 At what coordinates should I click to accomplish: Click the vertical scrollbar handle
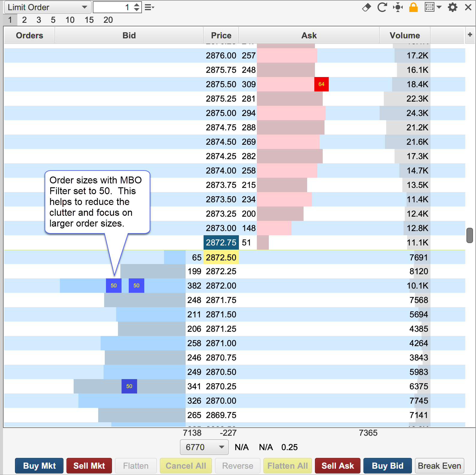[469, 236]
